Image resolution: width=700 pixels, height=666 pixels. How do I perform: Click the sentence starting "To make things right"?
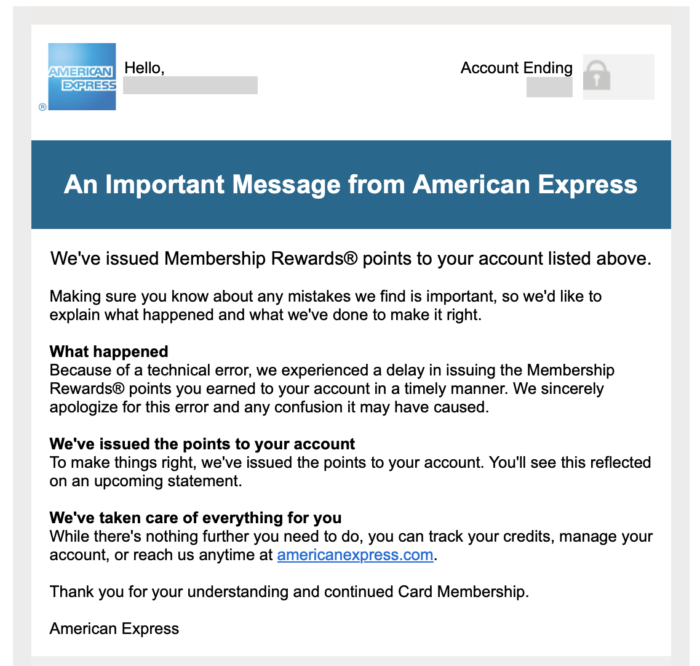pyautogui.click(x=350, y=462)
